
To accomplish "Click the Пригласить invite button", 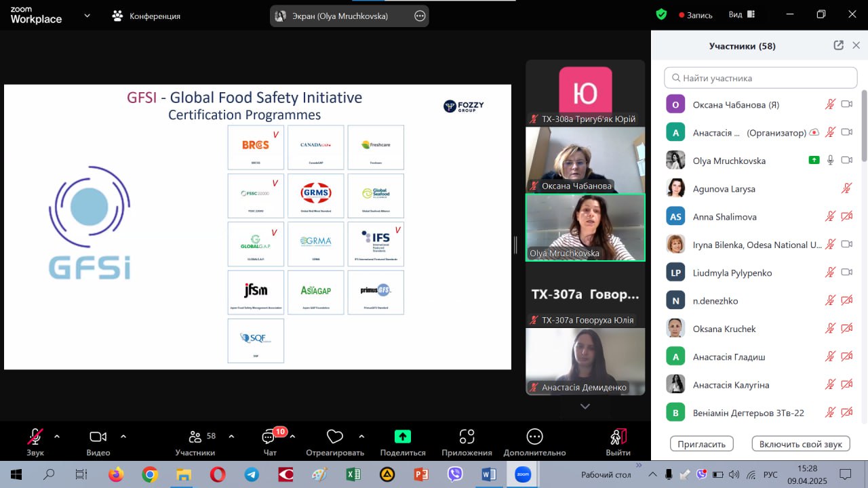I will coord(702,444).
